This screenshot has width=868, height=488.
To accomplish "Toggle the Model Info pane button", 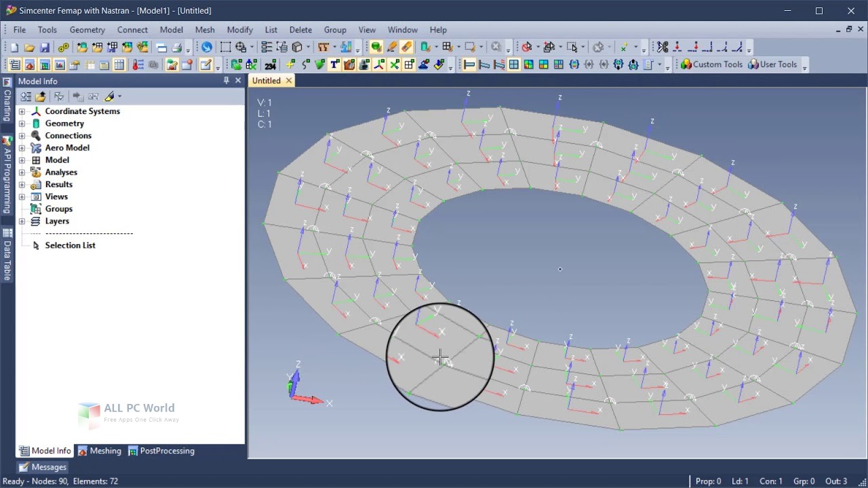I will [x=14, y=64].
